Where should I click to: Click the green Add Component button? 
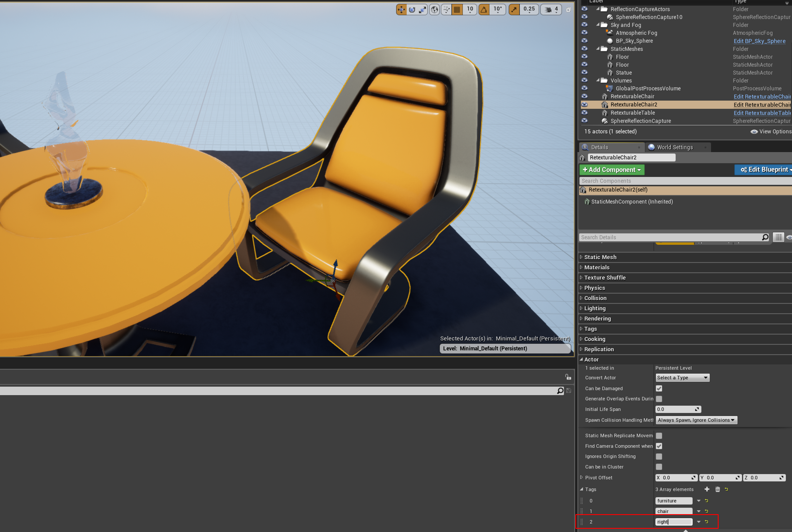[x=612, y=170]
